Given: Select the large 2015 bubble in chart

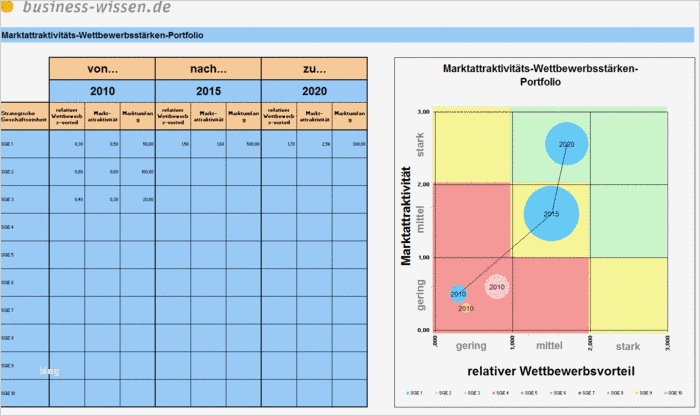Looking at the screenshot, I should [551, 213].
